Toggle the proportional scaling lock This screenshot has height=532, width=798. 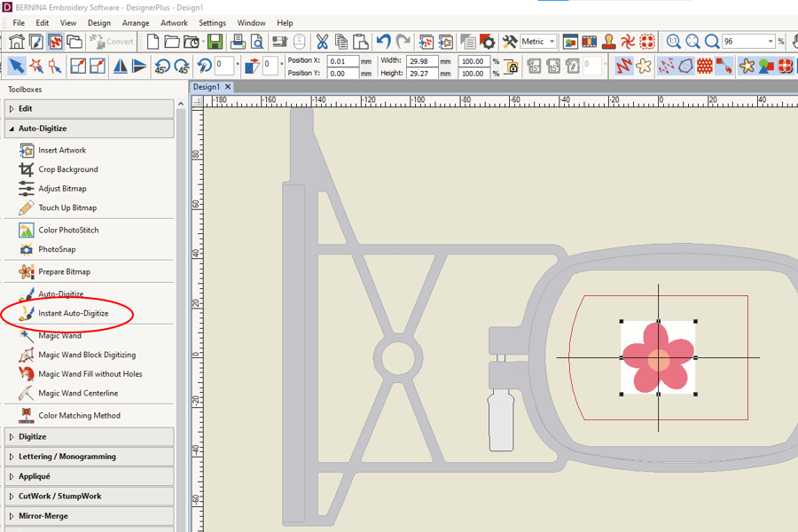tap(512, 67)
